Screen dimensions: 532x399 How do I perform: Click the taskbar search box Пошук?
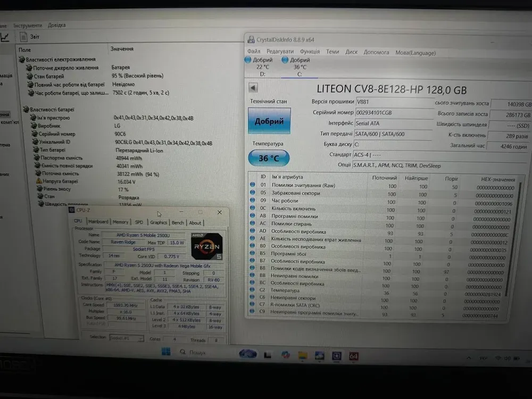click(x=197, y=352)
